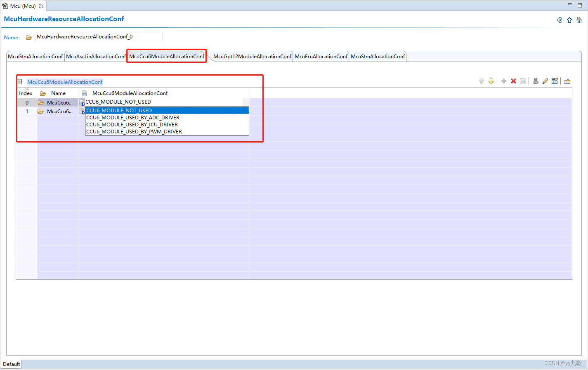Click the table import arrow icon
This screenshot has width=588, height=370.
click(567, 81)
